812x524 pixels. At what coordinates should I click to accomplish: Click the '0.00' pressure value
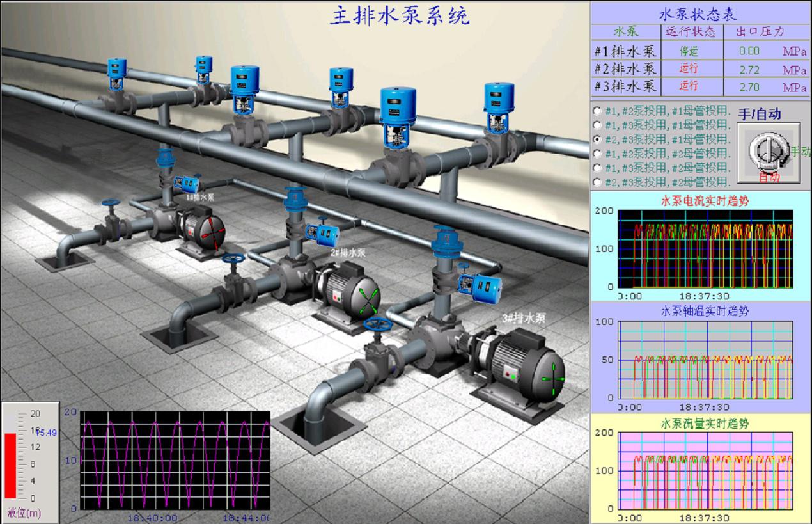pyautogui.click(x=749, y=51)
